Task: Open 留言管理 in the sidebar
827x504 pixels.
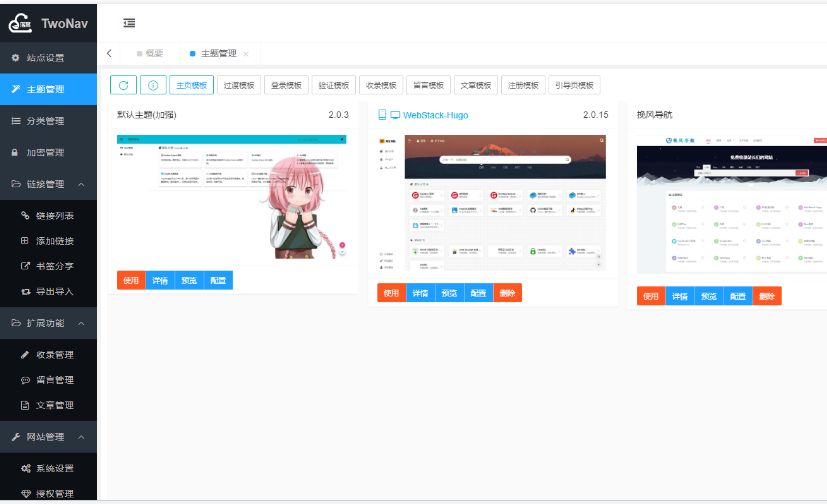Action: [x=49, y=380]
